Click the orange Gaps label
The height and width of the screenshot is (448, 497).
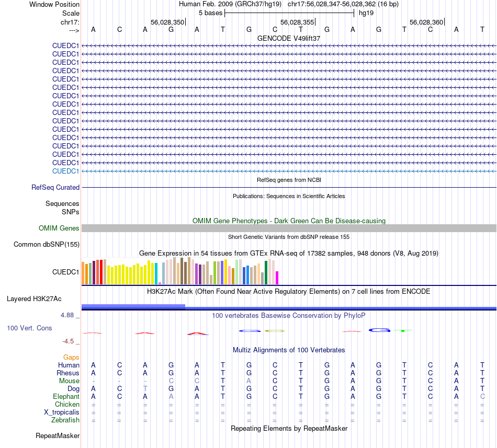tap(71, 357)
